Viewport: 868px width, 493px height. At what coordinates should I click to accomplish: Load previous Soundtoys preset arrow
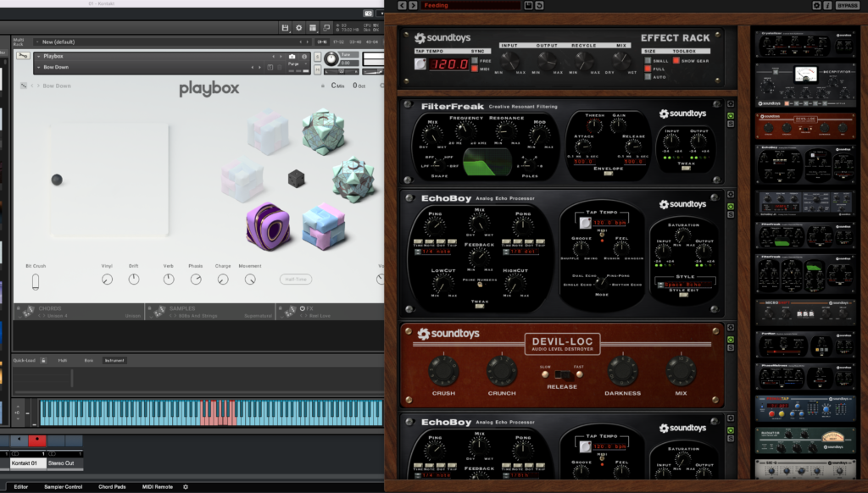click(403, 6)
